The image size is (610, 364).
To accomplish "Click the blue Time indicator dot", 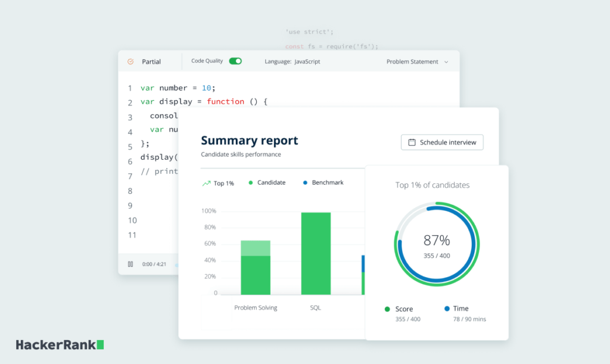I will (x=446, y=309).
